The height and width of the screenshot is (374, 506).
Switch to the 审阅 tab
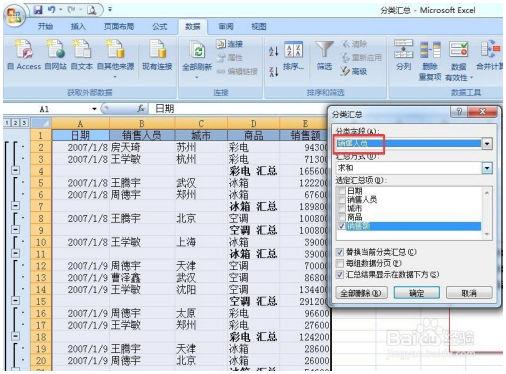click(x=226, y=26)
